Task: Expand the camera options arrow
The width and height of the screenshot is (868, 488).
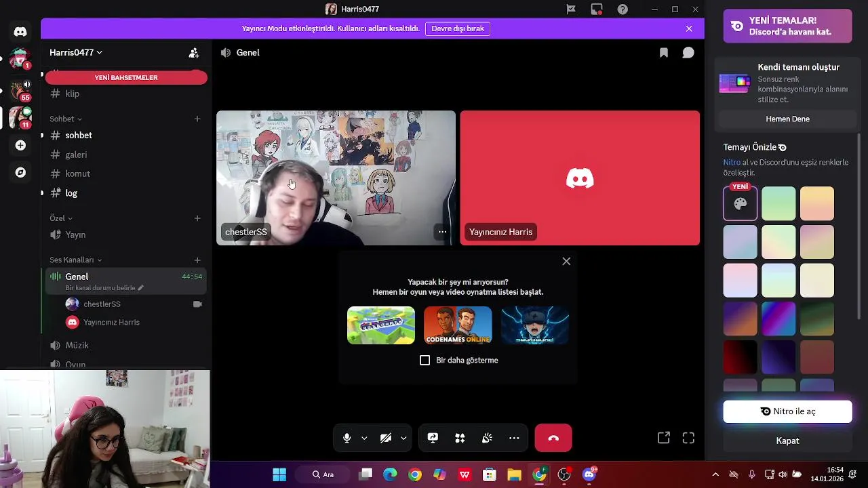Action: click(403, 439)
